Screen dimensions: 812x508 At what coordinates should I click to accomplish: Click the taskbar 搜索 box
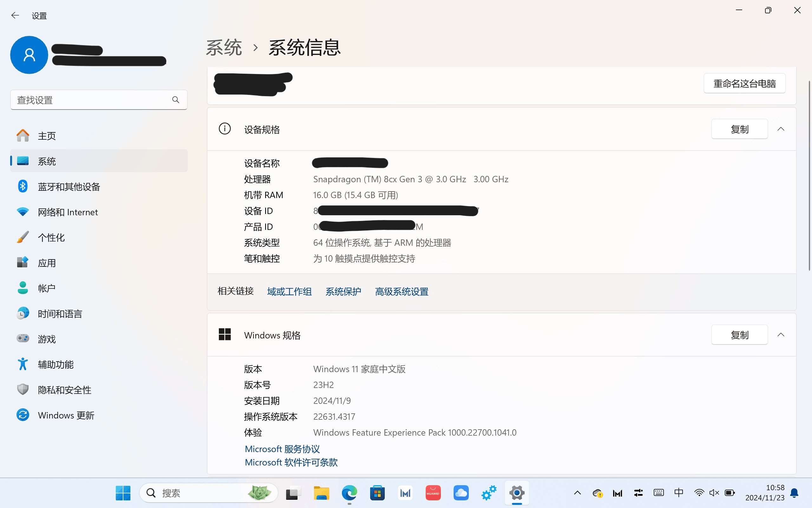208,493
